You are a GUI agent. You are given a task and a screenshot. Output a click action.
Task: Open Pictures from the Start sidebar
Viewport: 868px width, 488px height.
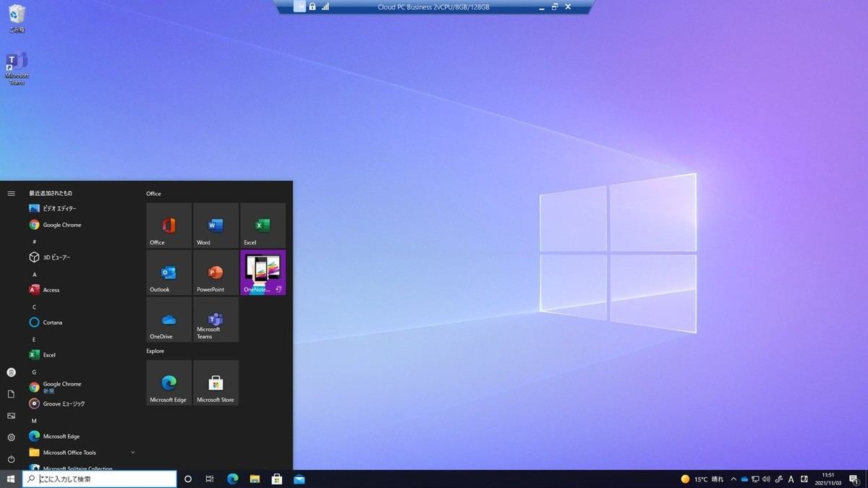tap(11, 416)
